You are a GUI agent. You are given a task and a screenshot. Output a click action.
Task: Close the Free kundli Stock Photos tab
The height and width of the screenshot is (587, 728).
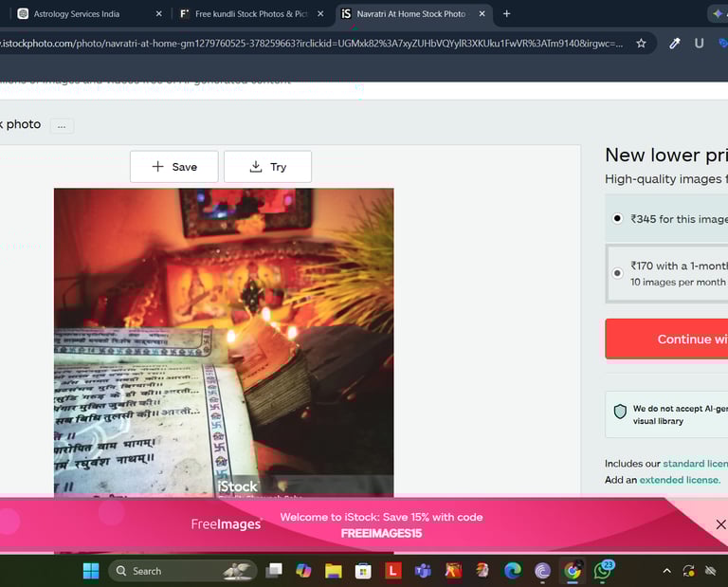coord(320,14)
